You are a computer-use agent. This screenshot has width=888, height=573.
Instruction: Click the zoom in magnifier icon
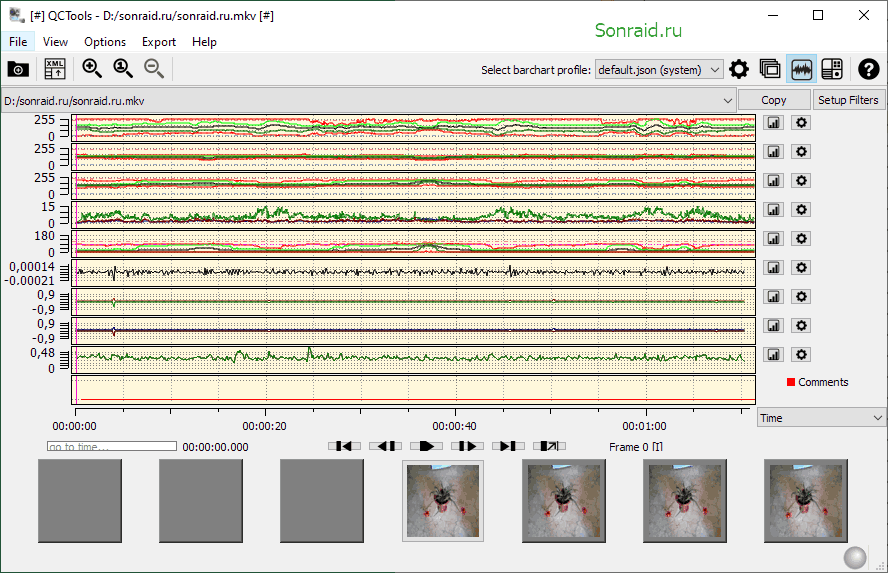(x=92, y=69)
